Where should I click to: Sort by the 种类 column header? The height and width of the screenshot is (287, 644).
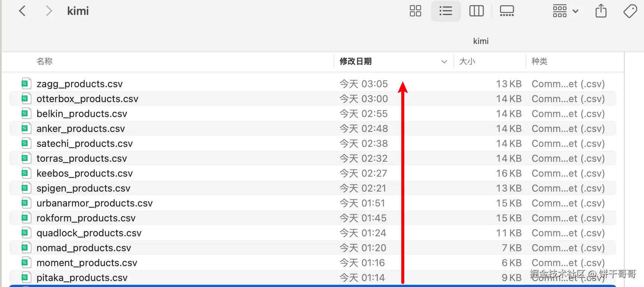[539, 61]
